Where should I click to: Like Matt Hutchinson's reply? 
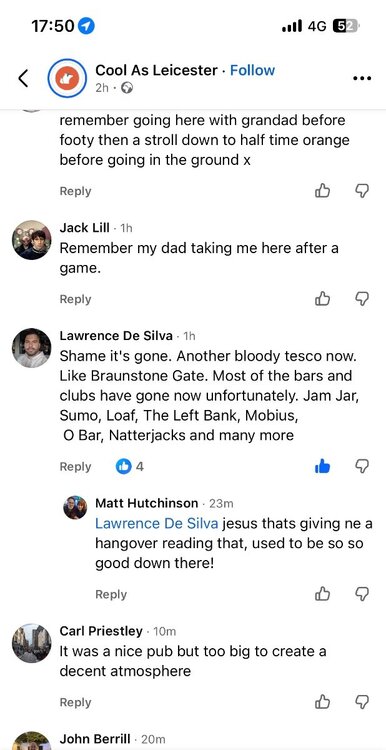(322, 594)
